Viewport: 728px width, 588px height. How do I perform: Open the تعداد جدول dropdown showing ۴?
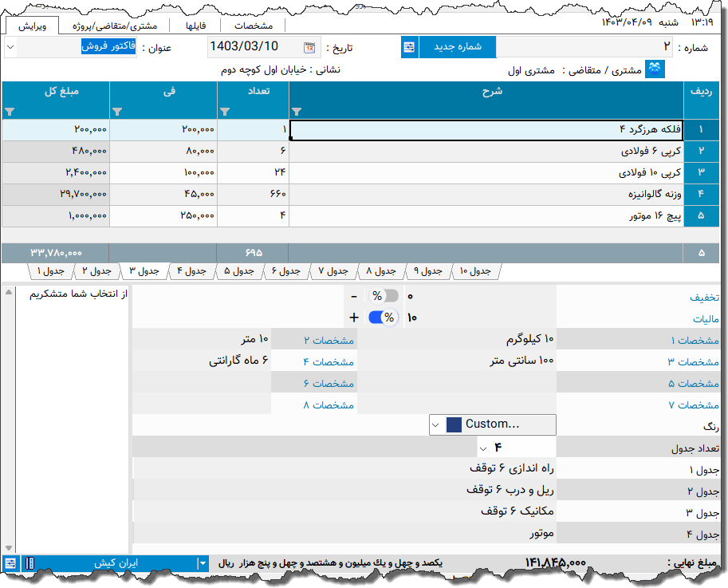482,447
